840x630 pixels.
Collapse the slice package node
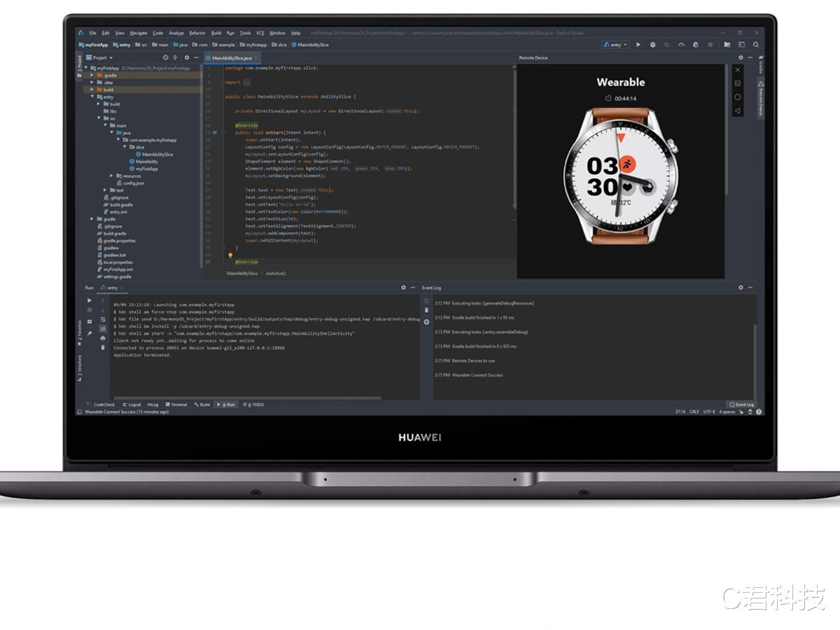pos(125,147)
